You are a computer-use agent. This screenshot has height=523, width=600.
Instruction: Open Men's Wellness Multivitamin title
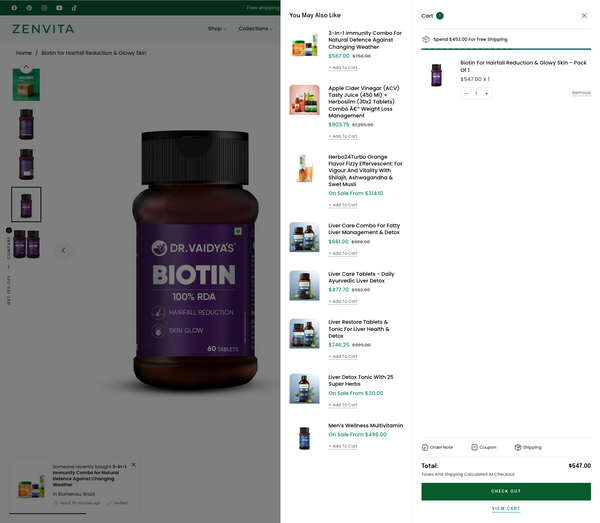(x=365, y=425)
